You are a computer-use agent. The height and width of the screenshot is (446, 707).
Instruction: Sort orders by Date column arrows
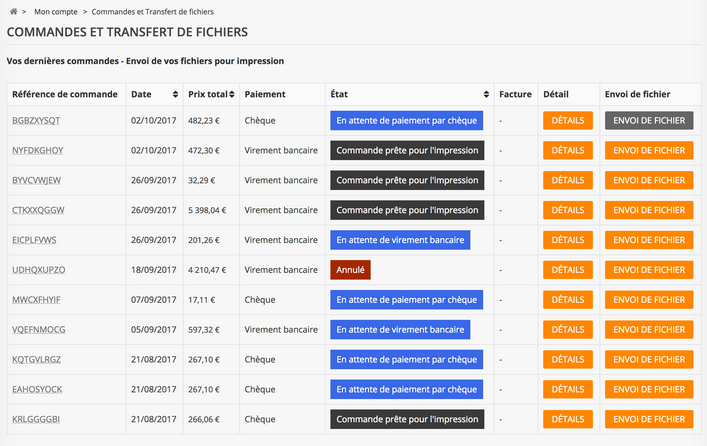(175, 94)
